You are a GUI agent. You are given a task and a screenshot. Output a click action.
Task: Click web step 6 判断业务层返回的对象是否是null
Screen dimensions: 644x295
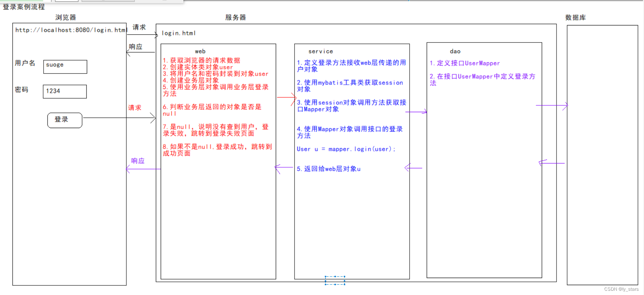click(212, 110)
